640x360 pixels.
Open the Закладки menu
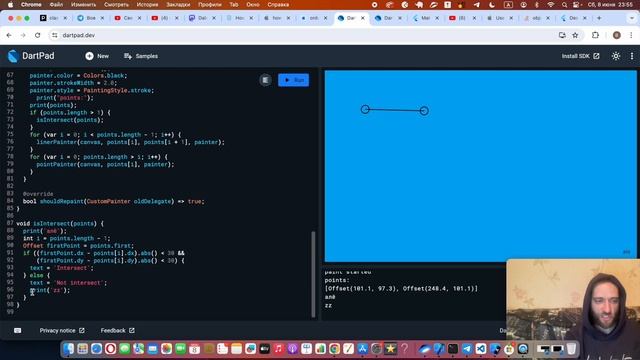coord(178,4)
